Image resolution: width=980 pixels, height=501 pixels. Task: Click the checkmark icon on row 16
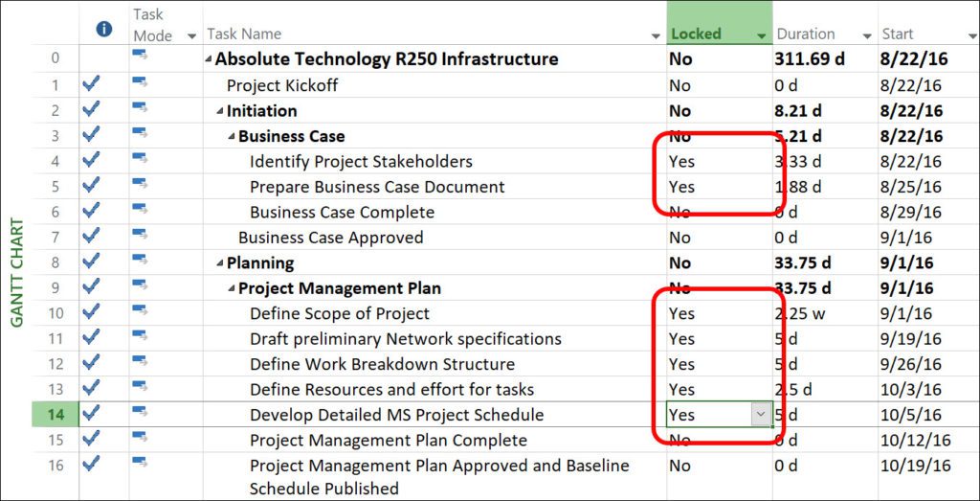click(x=91, y=464)
